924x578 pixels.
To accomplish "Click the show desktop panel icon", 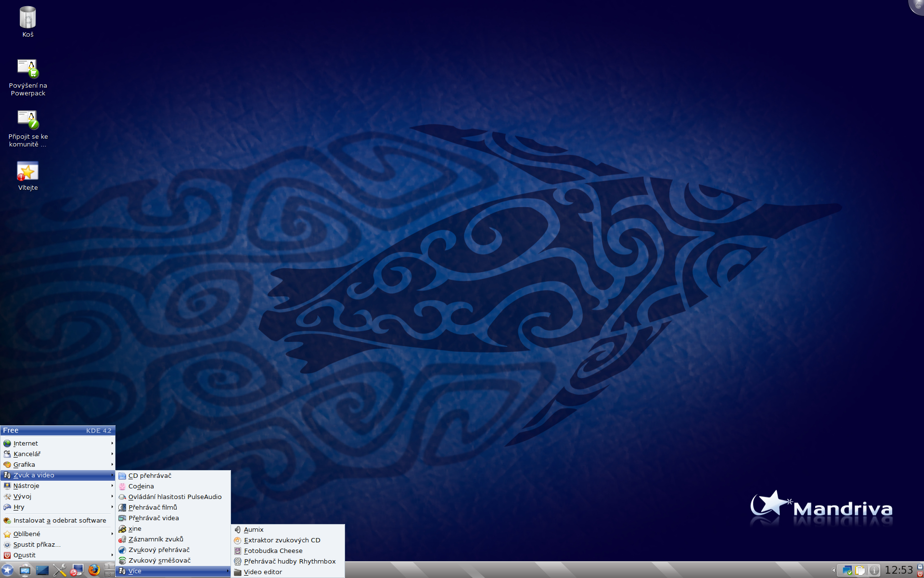I will click(42, 570).
